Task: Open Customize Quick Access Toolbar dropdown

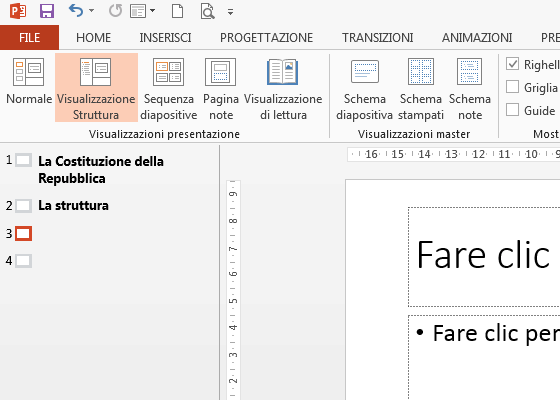Action: tap(230, 12)
